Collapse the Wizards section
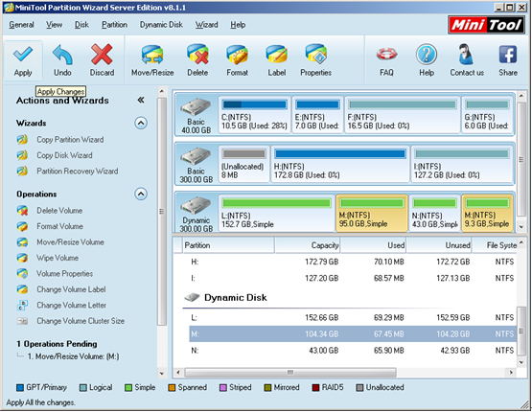 click(x=141, y=123)
